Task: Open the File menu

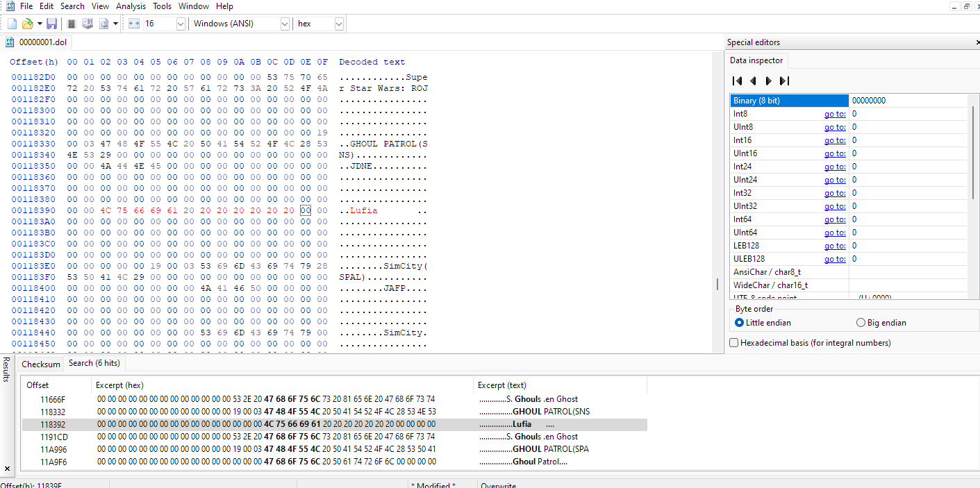Action: tap(26, 6)
